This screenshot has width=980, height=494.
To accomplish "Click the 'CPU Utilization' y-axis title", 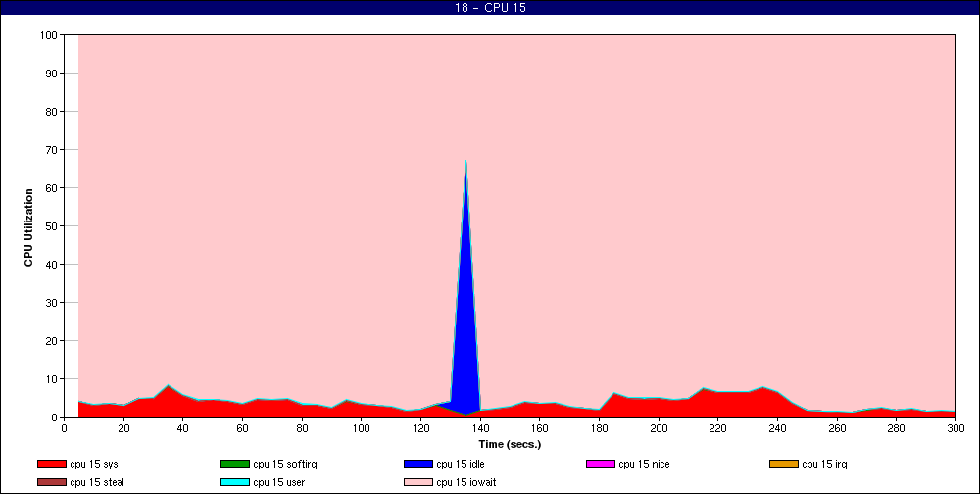I will pos(28,227).
